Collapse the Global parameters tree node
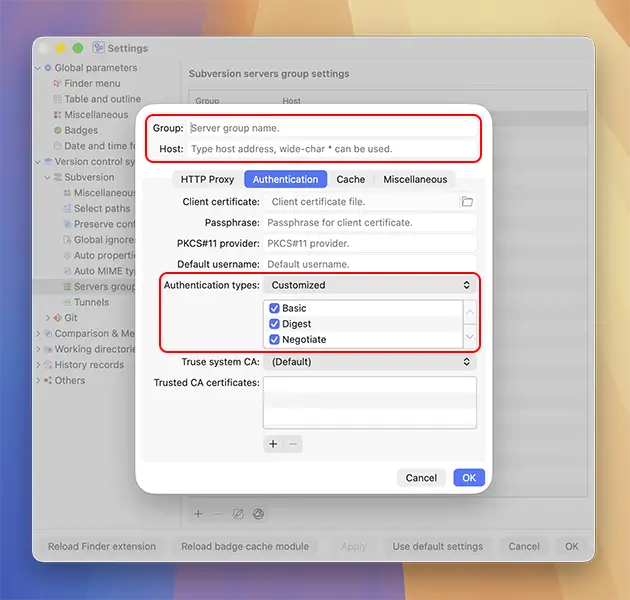The image size is (630, 600). [x=38, y=68]
